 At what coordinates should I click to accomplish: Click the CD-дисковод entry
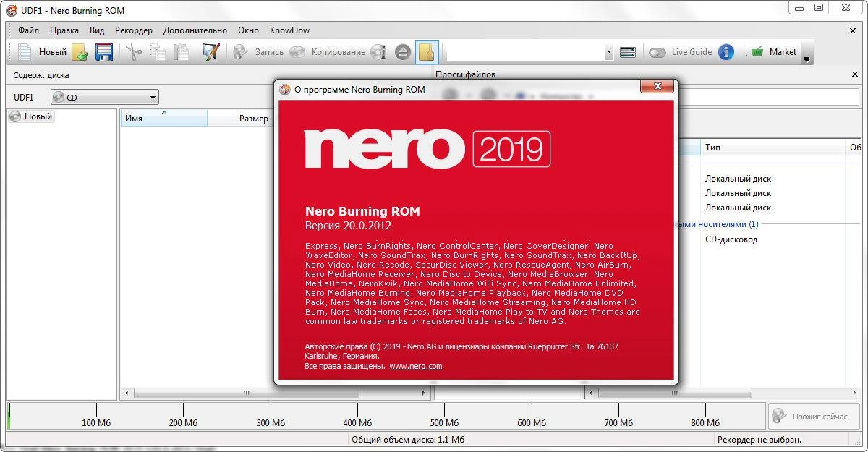click(731, 239)
